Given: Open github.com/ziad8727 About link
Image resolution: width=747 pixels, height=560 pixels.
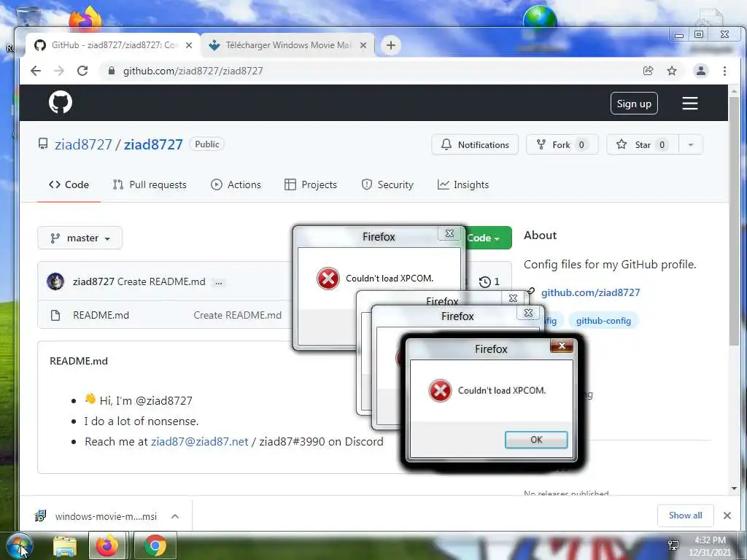Looking at the screenshot, I should point(590,292).
